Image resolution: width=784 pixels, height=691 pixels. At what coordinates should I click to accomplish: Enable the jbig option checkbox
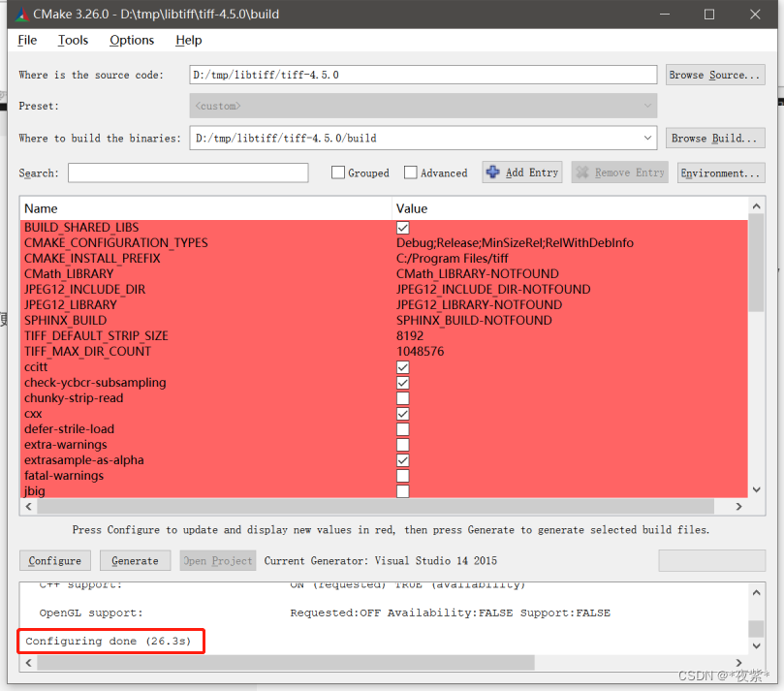point(403,491)
